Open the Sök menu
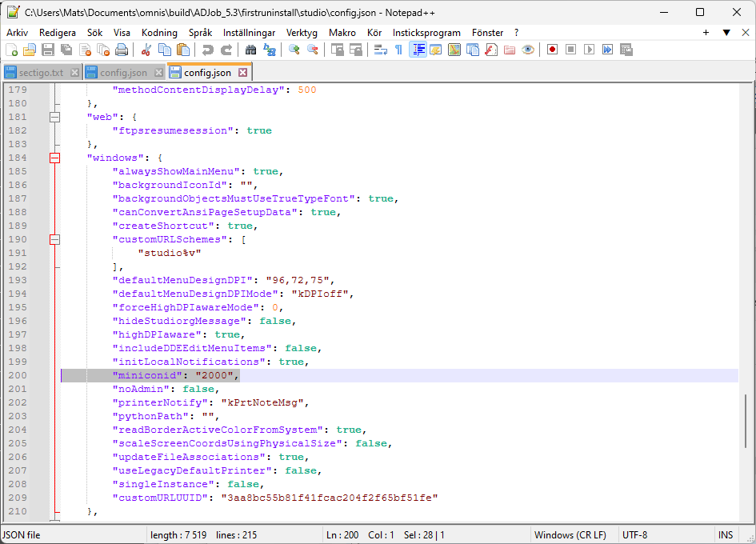Screen dimensions: 756x544 point(94,33)
